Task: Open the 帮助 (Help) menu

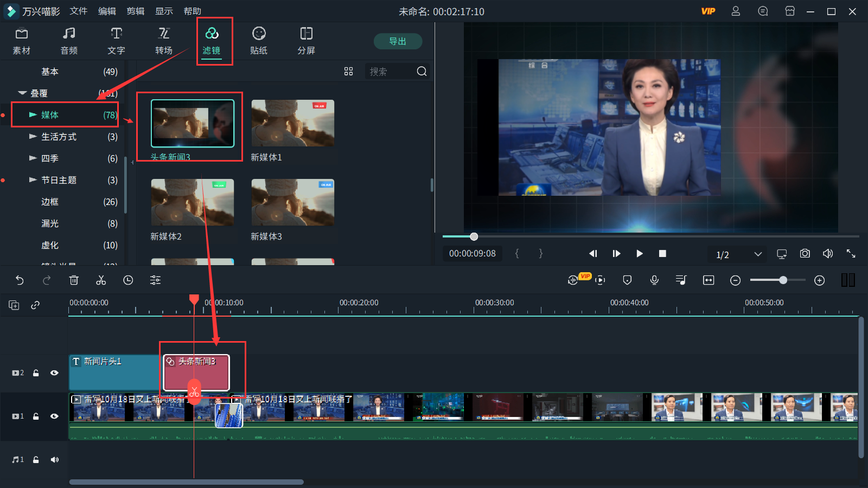Action: (193, 11)
